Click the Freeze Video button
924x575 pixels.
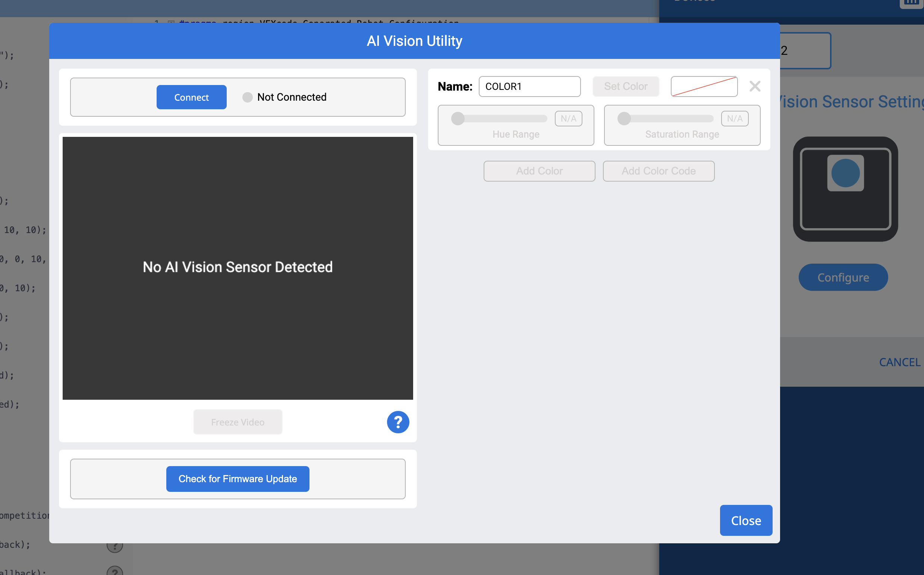(238, 422)
